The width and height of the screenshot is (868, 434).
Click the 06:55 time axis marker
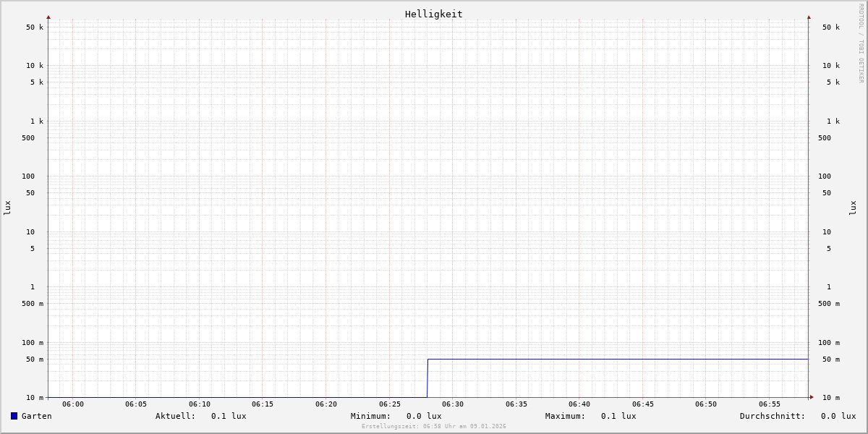point(770,404)
